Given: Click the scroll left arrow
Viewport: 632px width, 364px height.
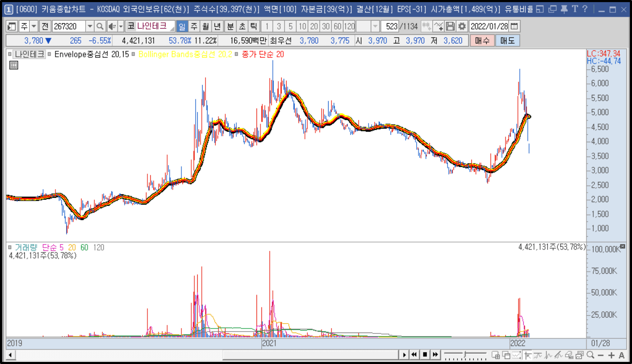Looking at the screenshot, I should click(10, 355).
